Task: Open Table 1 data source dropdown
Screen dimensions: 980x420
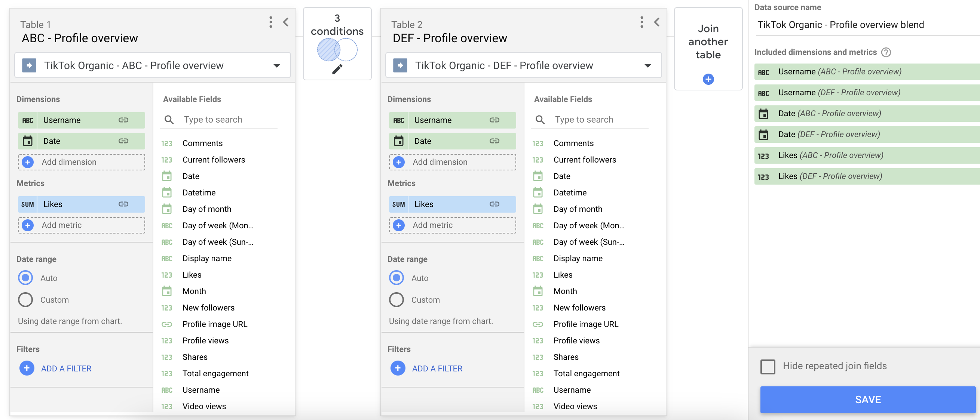Action: coord(153,65)
